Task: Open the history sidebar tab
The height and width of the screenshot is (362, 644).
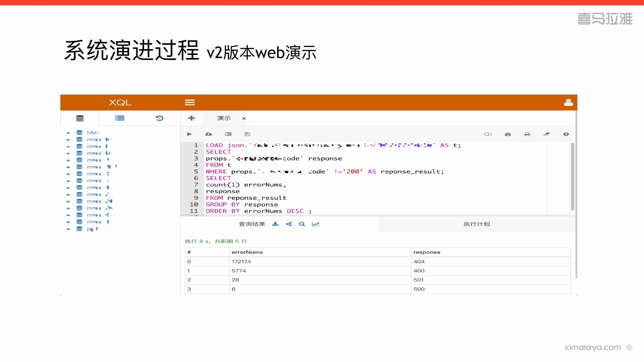Action: click(x=160, y=118)
